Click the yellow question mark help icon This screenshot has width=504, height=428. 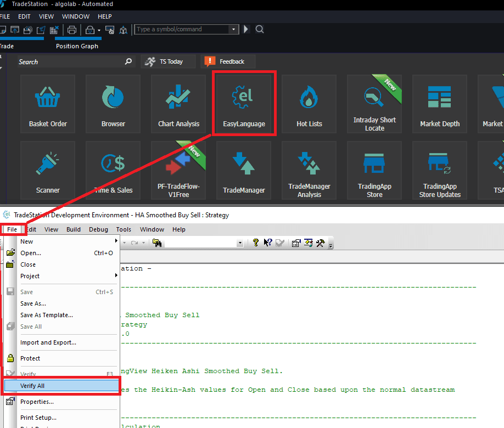[255, 243]
